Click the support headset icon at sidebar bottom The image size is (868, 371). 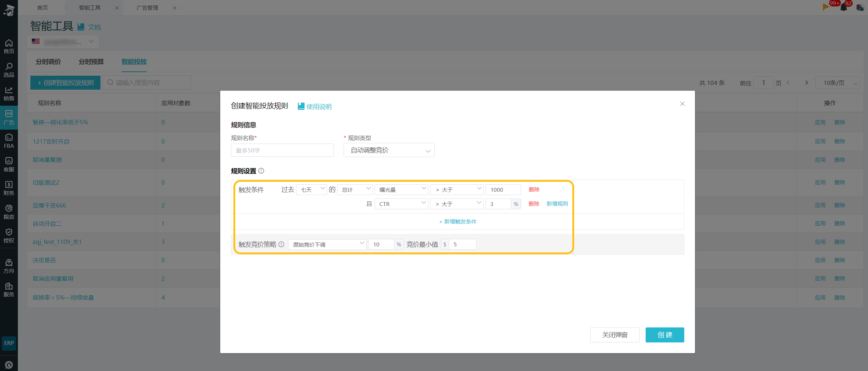[x=9, y=365]
